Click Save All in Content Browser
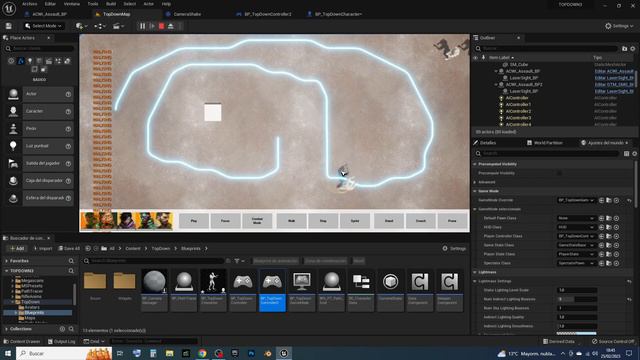This screenshot has height=360, width=640. click(x=69, y=249)
